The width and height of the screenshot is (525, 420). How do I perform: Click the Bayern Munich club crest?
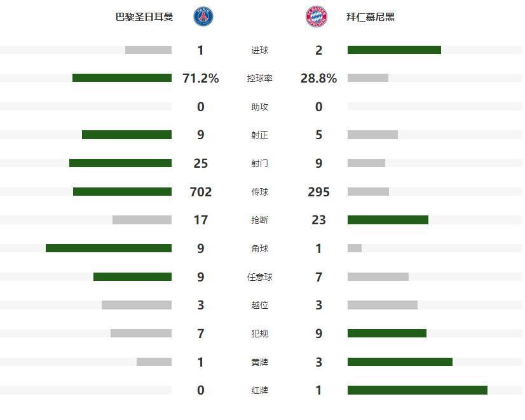(x=316, y=17)
